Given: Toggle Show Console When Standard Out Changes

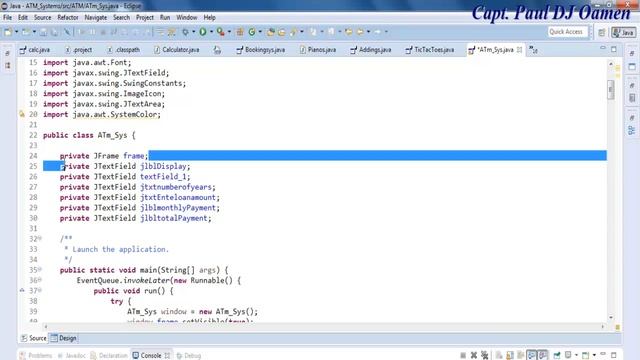Looking at the screenshot, I should pyautogui.click(x=531, y=355).
